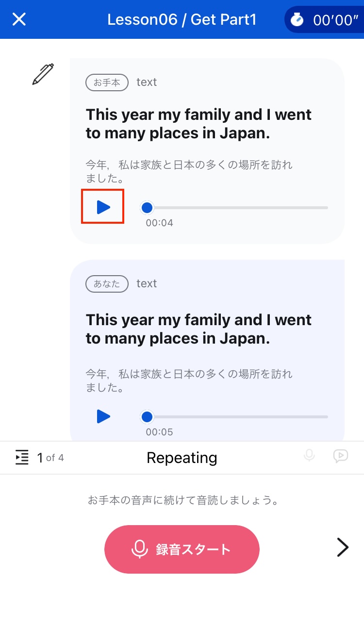Viewport: 364px width, 628px height.
Task: Click the あなた audio slider handle
Action: pos(147,417)
